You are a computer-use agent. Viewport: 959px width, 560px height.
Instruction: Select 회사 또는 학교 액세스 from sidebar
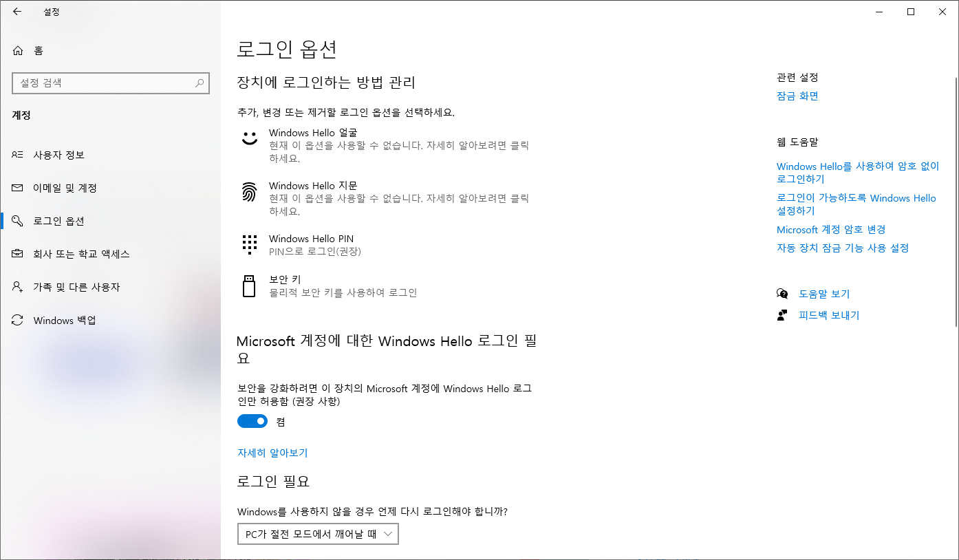83,254
